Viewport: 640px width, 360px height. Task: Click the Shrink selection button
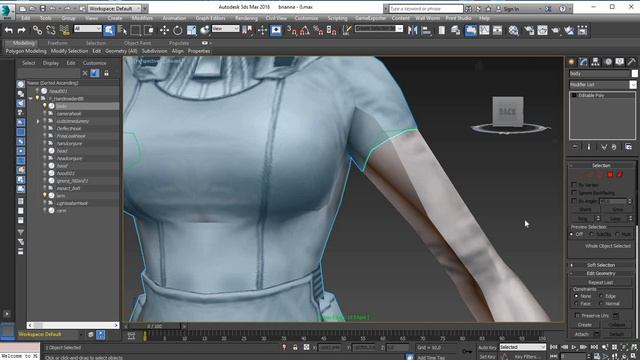coord(585,209)
